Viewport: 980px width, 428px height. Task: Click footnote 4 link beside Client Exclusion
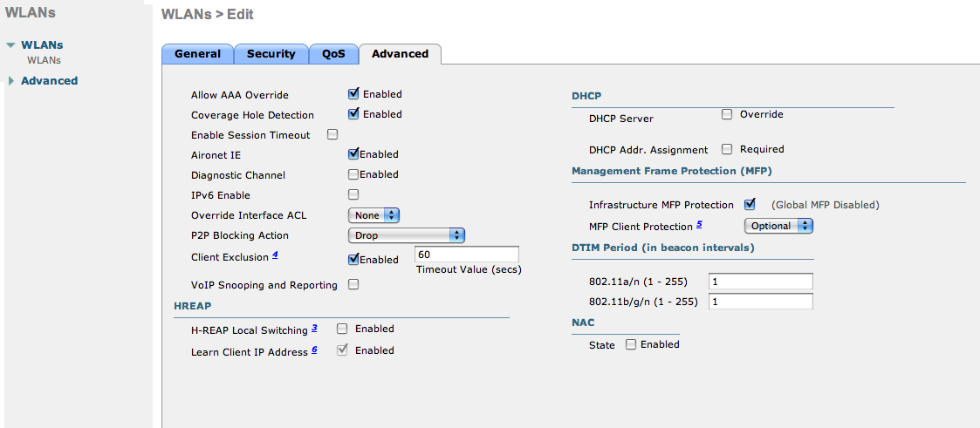point(275,256)
